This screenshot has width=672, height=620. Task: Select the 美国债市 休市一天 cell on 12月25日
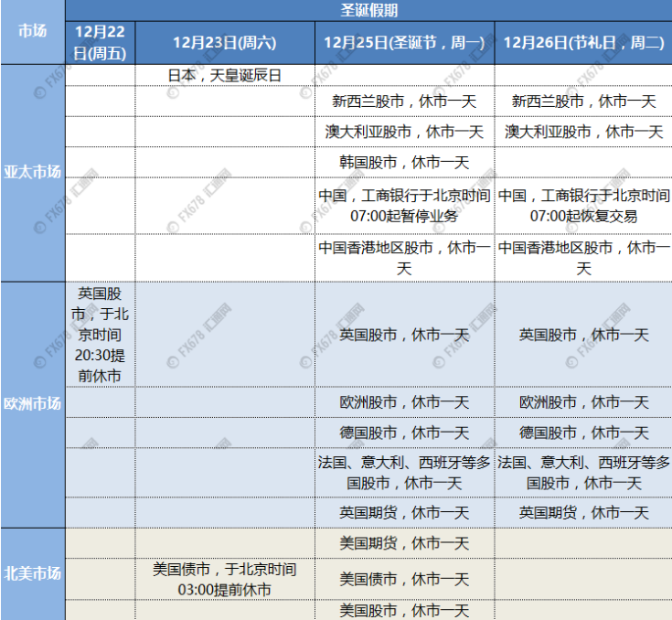point(404,579)
